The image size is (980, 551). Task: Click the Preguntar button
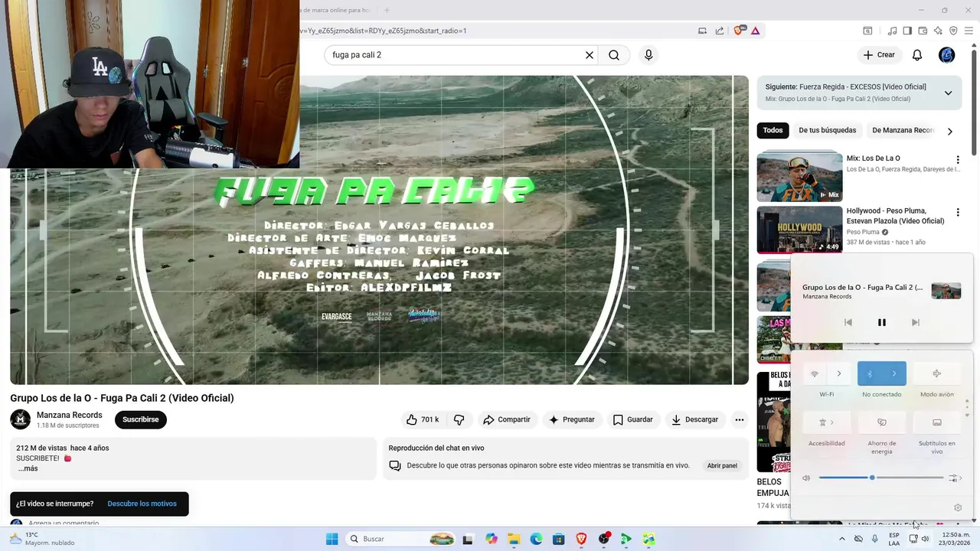[571, 419]
